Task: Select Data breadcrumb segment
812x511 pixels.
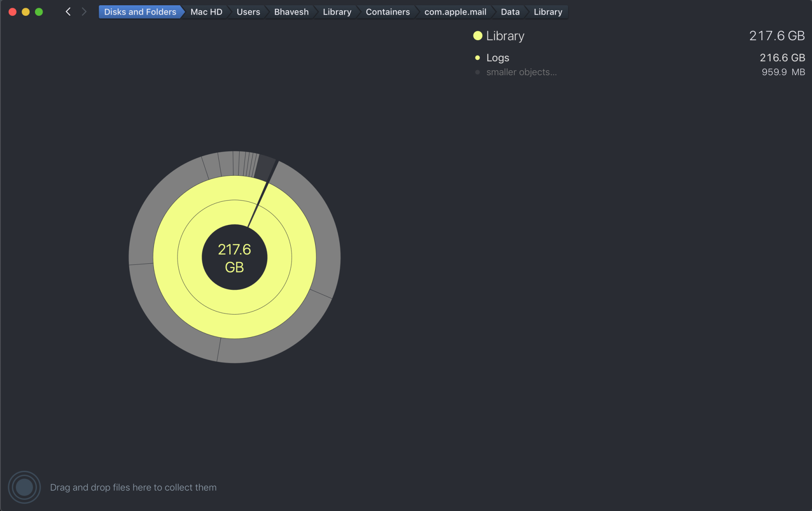Action: (x=510, y=12)
